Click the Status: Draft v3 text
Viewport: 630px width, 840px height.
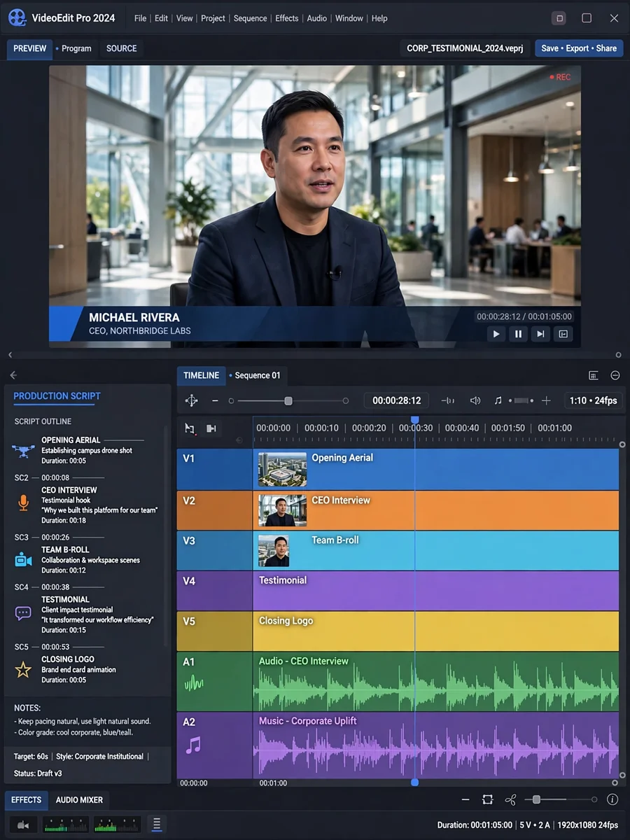click(x=38, y=773)
